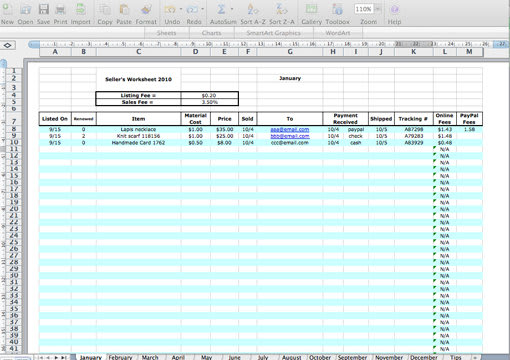The width and height of the screenshot is (510, 360).
Task: Select column C header
Action: point(139,52)
